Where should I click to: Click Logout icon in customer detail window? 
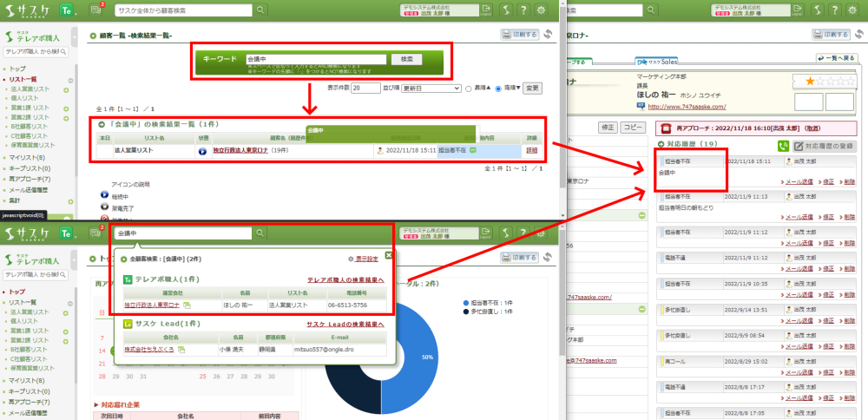(x=799, y=10)
